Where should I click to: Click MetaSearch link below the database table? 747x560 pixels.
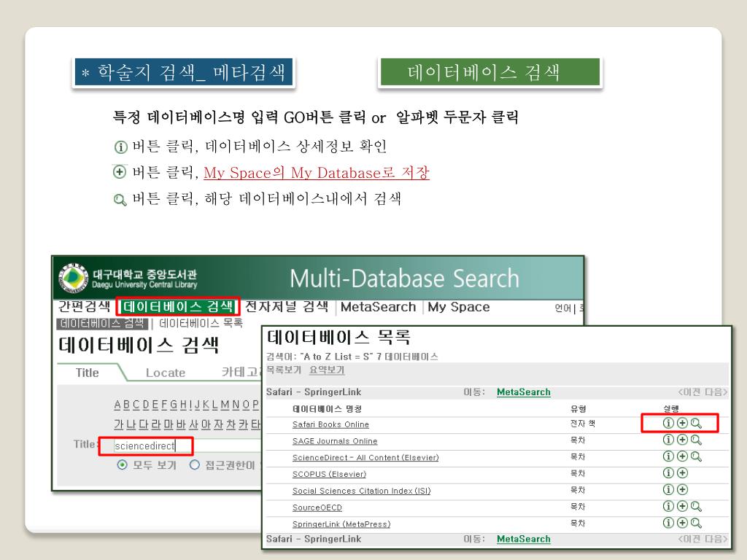tap(524, 539)
